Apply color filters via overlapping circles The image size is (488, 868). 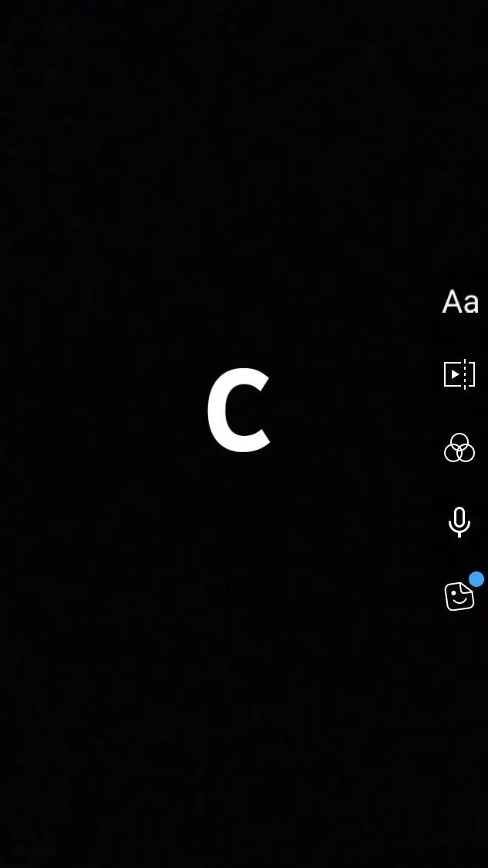[459, 447]
